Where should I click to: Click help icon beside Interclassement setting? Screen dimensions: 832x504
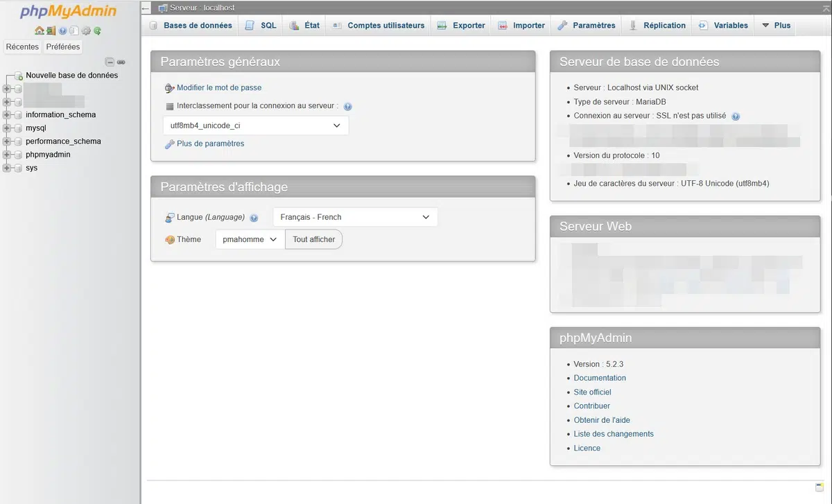coord(348,106)
